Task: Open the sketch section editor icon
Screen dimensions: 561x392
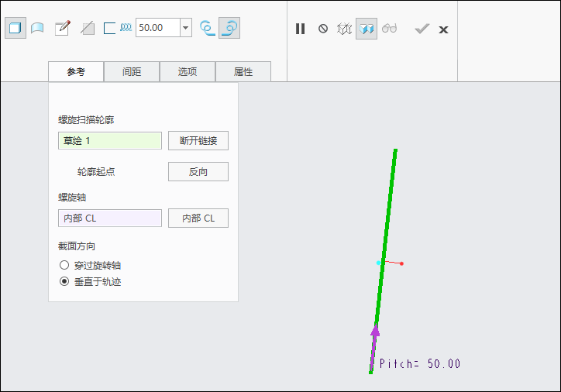Action: 63,28
